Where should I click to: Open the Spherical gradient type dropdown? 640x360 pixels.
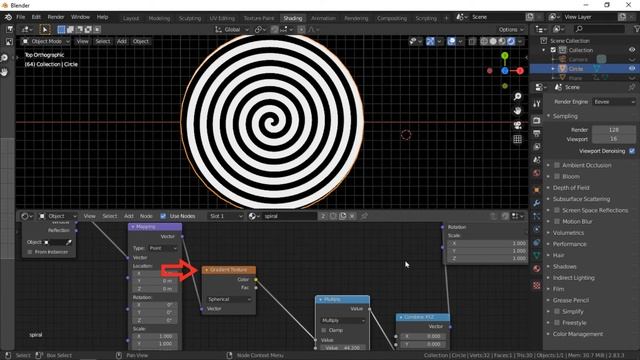point(229,299)
